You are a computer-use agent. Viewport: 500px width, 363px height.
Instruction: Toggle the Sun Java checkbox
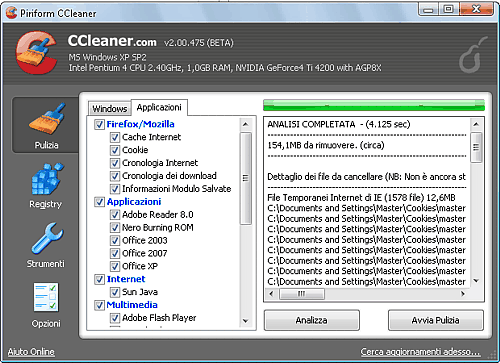[115, 292]
